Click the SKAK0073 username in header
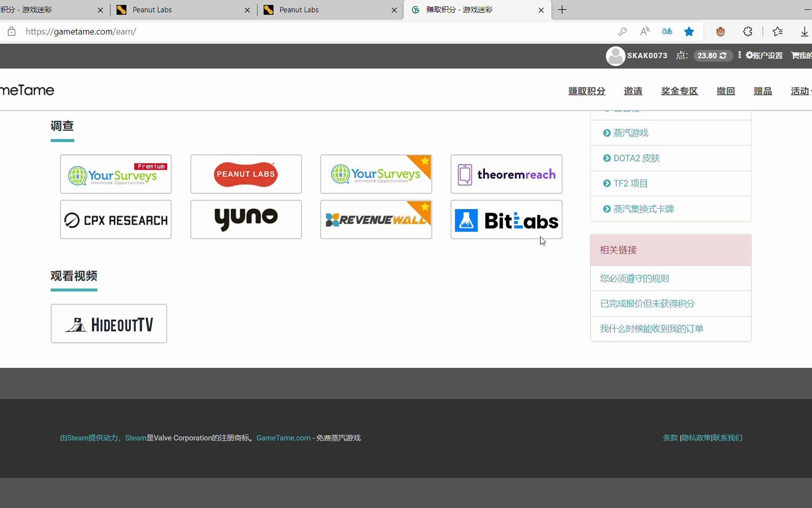This screenshot has height=508, width=812. coord(647,56)
